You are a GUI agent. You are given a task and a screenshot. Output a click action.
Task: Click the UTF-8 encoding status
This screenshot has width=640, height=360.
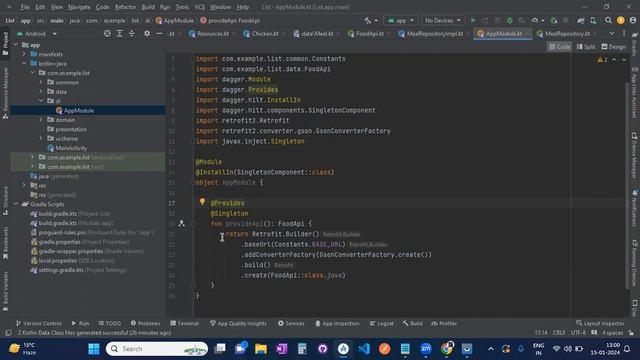[x=578, y=333]
